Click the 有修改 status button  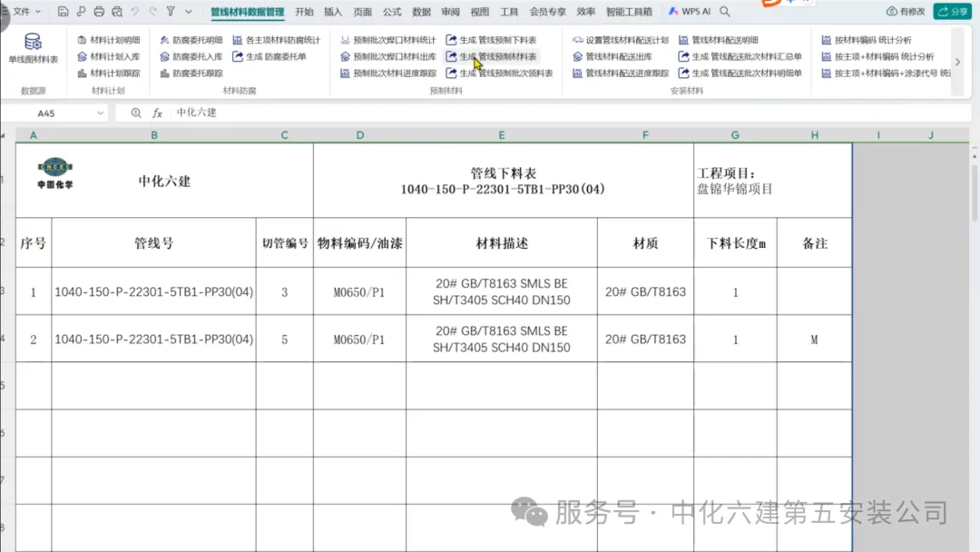coord(906,11)
